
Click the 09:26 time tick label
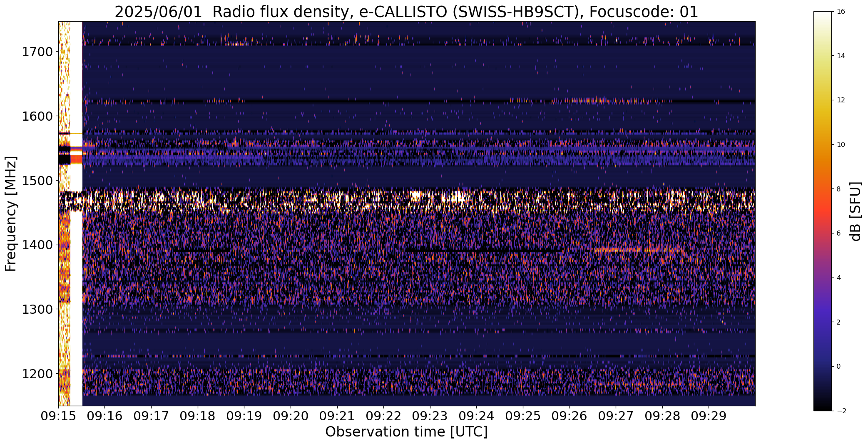click(570, 416)
